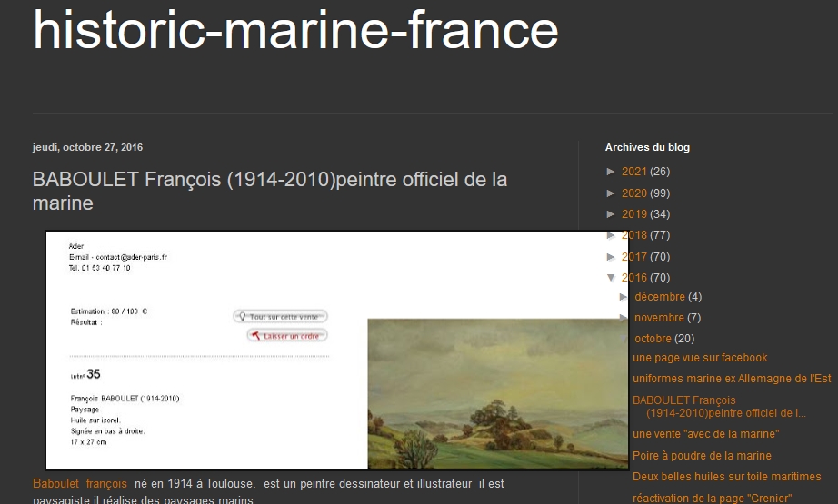
Task: Open the 2019 archive link
Action: [x=634, y=214]
